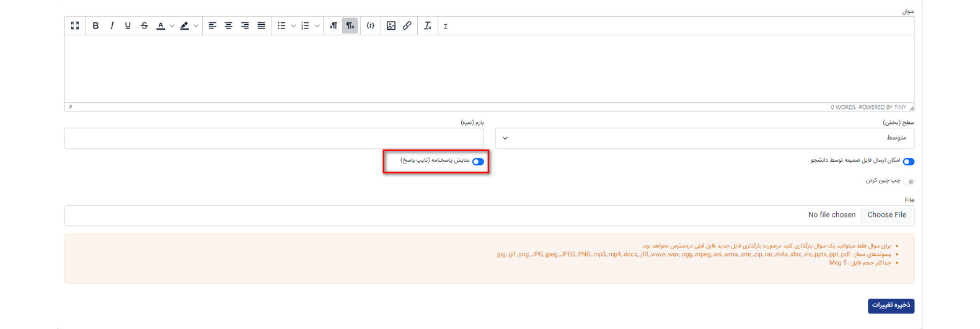980x329 pixels.
Task: Apply underline formatting
Action: [128, 26]
